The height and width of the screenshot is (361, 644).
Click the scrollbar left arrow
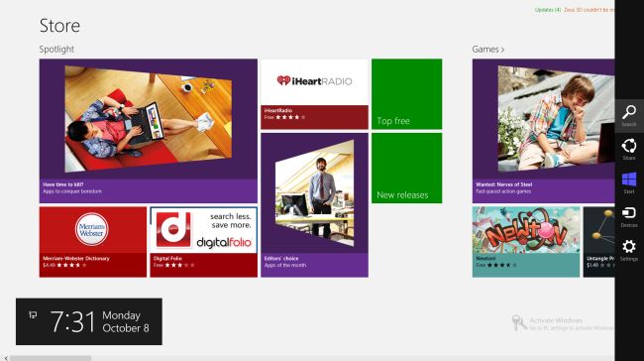pos(6,359)
